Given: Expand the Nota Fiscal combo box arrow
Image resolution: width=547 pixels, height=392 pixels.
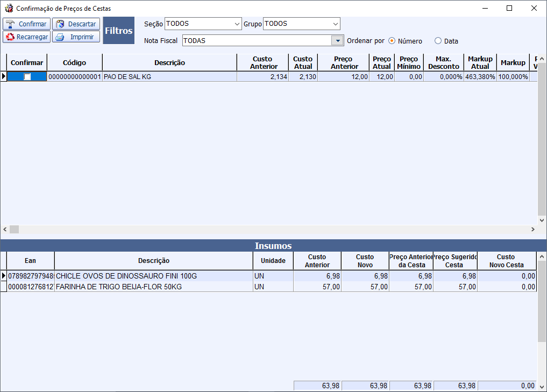Looking at the screenshot, I should point(337,40).
